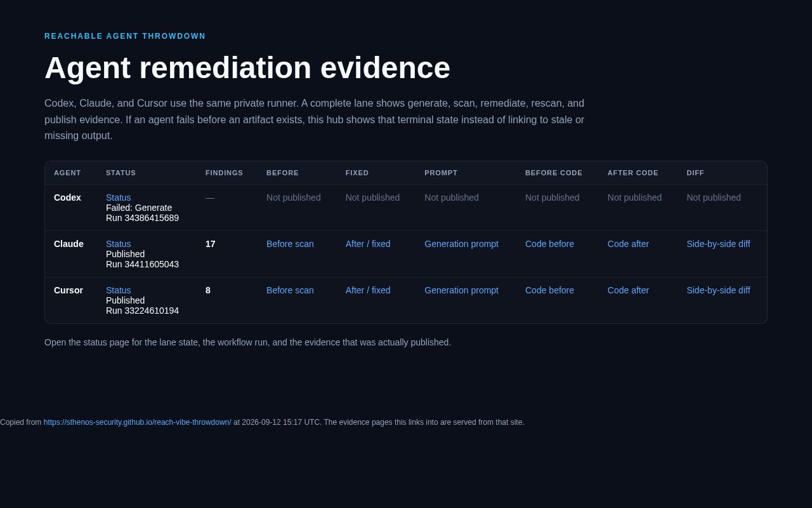Open Cursor's Generation prompt link
Screen dimensions: 812x508
tap(461, 290)
